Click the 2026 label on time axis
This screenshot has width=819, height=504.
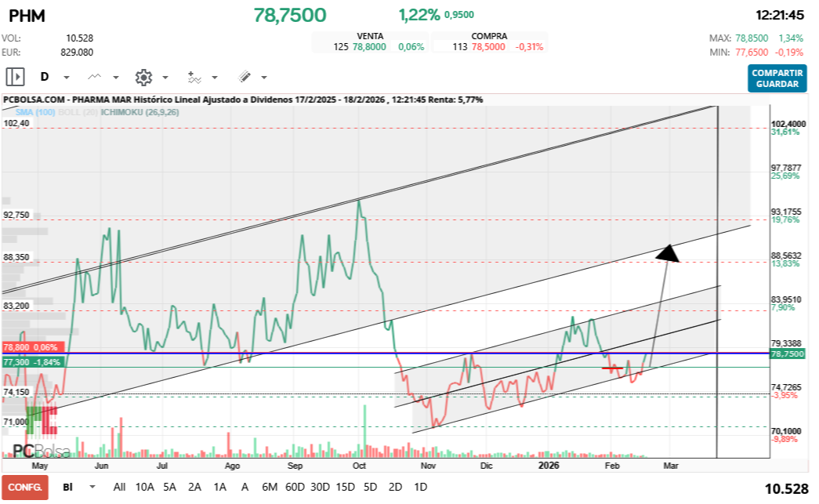(549, 465)
